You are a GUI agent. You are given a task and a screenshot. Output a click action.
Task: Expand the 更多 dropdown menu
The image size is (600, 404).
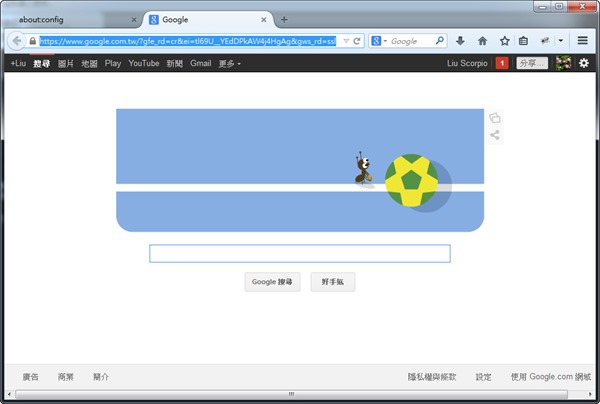[230, 64]
